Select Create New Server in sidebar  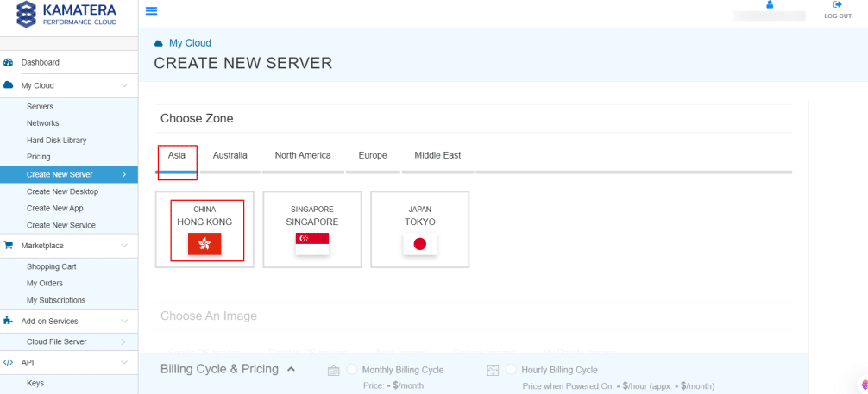coord(69,174)
